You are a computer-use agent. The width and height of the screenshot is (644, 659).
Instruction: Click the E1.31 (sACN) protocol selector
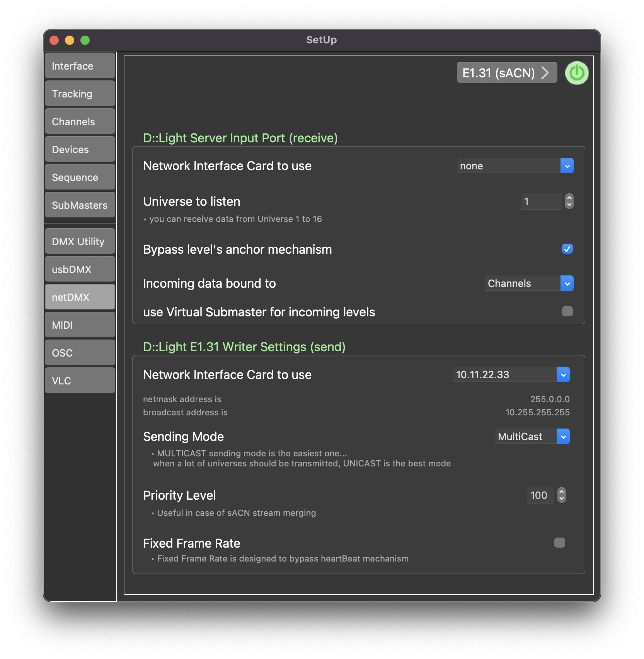(506, 73)
